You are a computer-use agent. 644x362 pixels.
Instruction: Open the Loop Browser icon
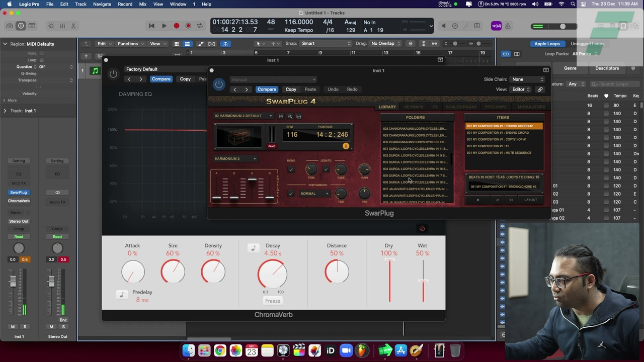tap(623, 26)
